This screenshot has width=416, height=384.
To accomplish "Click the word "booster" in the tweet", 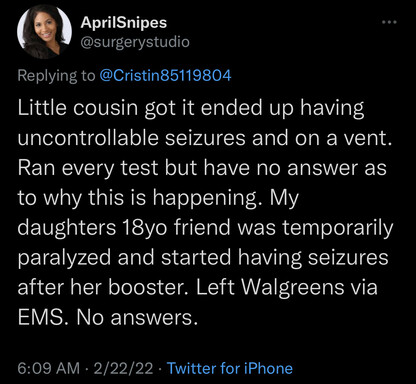I will pyautogui.click(x=146, y=287).
